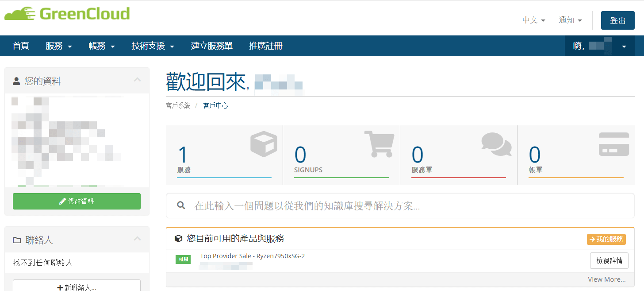Image resolution: width=644 pixels, height=291 pixels.
Task: Click the shopping cart signups icon
Action: click(379, 144)
